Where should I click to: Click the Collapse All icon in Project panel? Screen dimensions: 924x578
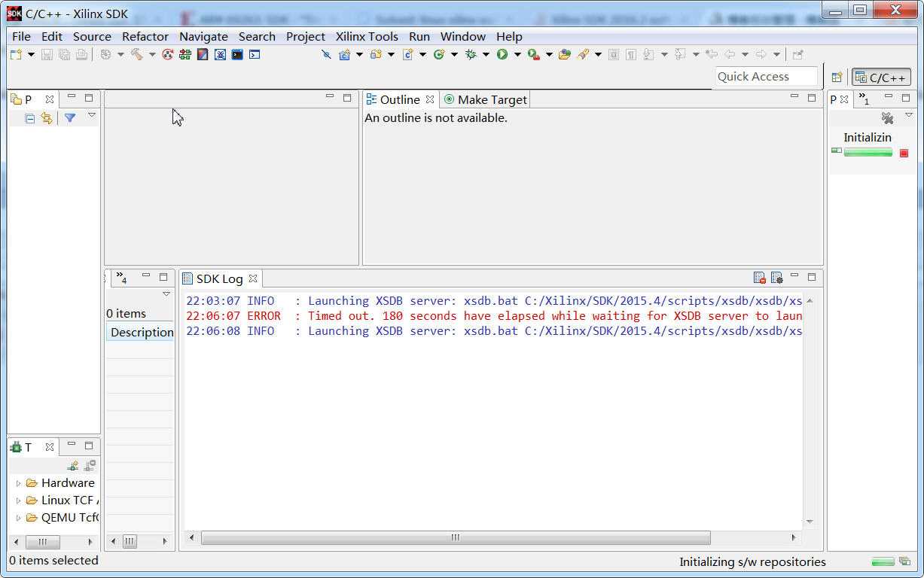click(x=30, y=118)
